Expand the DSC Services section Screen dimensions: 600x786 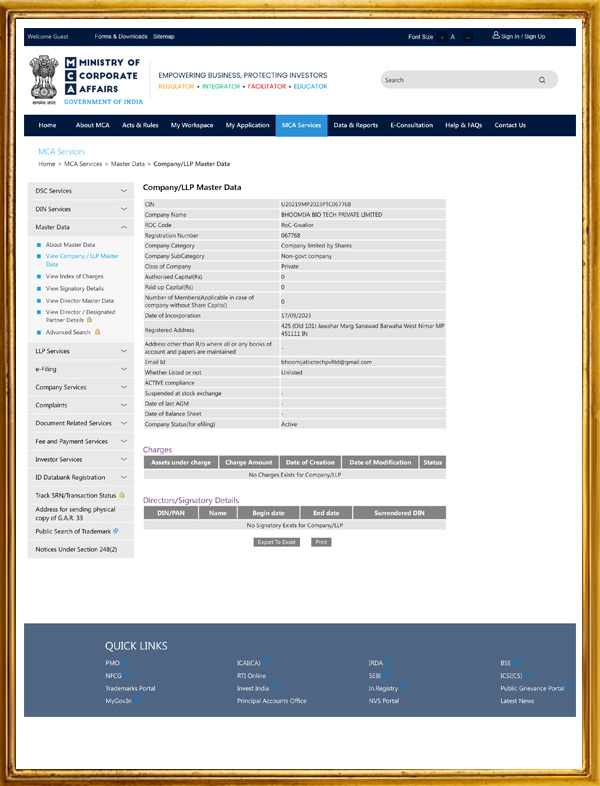[x=123, y=191]
